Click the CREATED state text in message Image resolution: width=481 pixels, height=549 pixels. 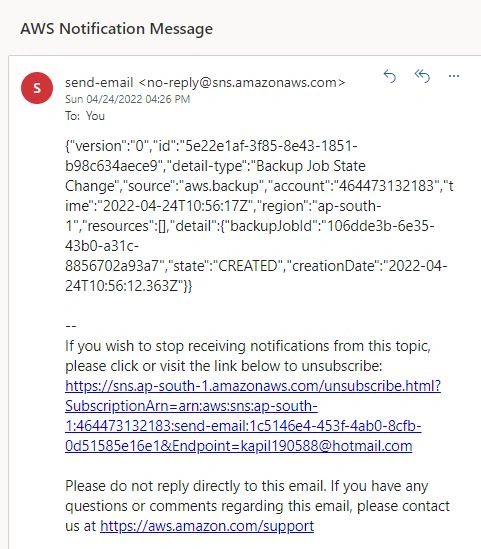tap(248, 266)
